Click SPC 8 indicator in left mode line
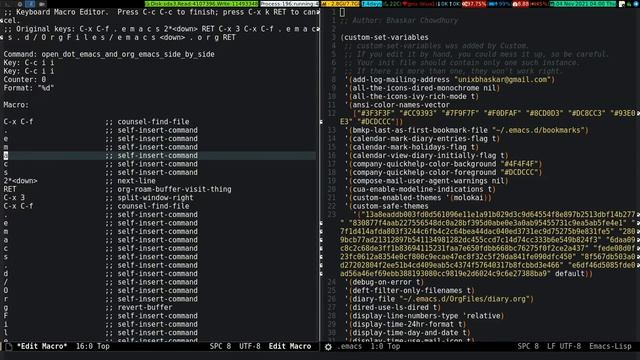Image resolution: width=640 pixels, height=360 pixels. point(220,347)
